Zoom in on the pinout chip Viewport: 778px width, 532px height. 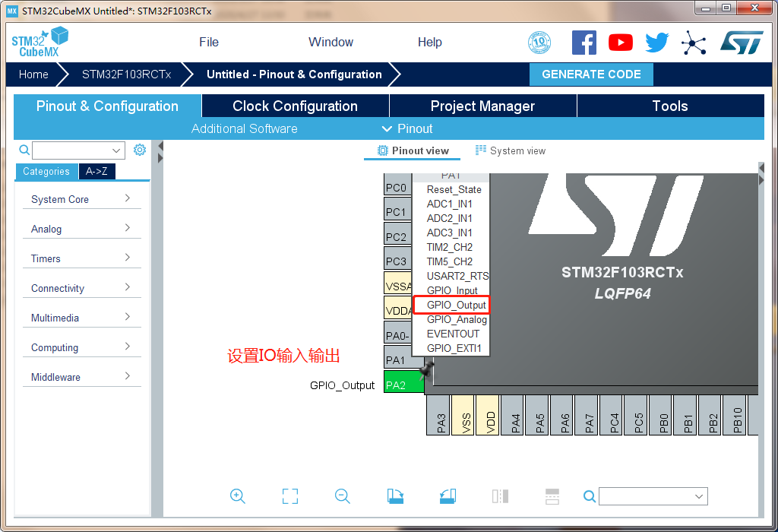coord(238,496)
